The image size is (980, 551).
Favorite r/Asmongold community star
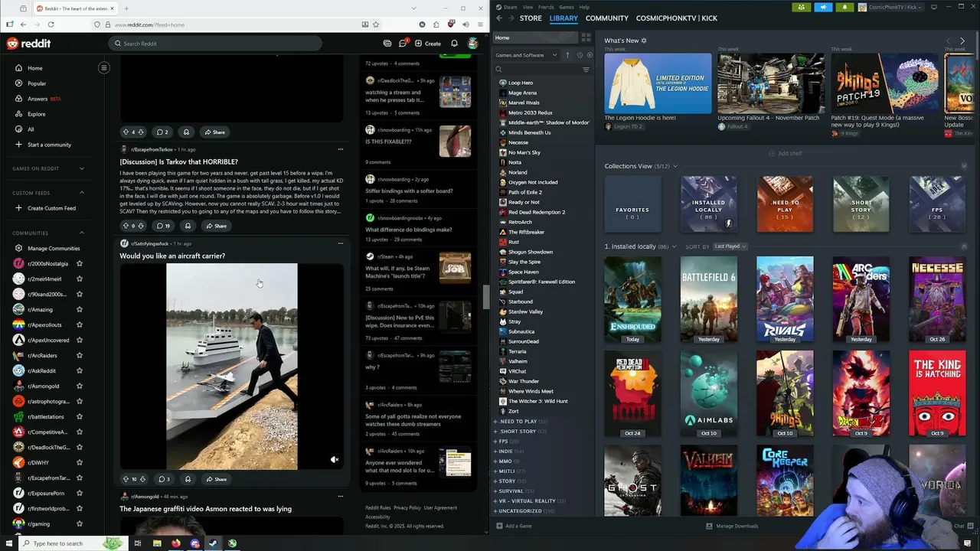click(80, 386)
